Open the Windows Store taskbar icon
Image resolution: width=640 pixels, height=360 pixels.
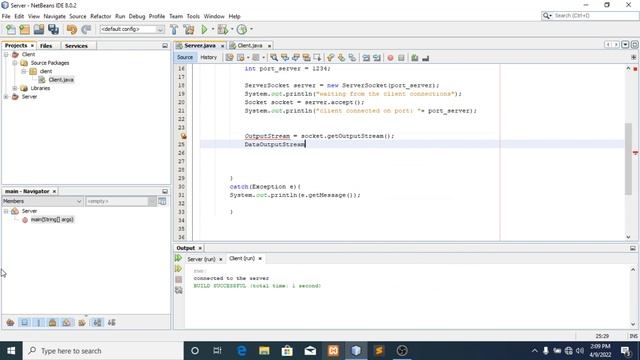point(287,351)
